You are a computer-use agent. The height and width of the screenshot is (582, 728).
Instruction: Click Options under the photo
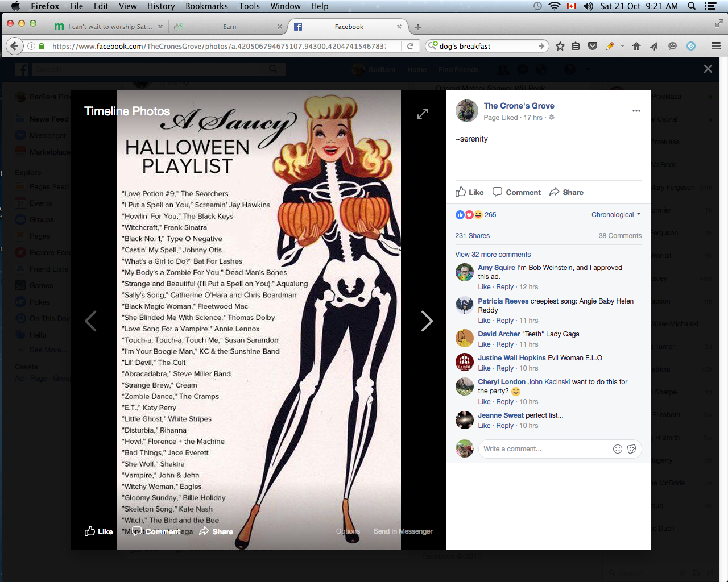tap(348, 531)
